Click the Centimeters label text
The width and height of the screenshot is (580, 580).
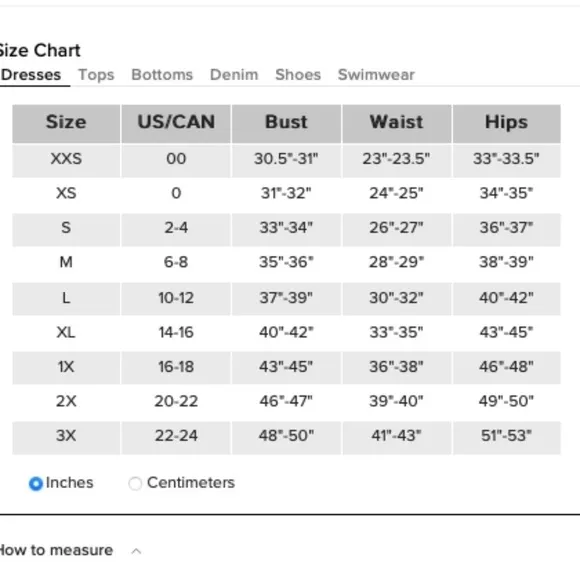[x=191, y=483]
